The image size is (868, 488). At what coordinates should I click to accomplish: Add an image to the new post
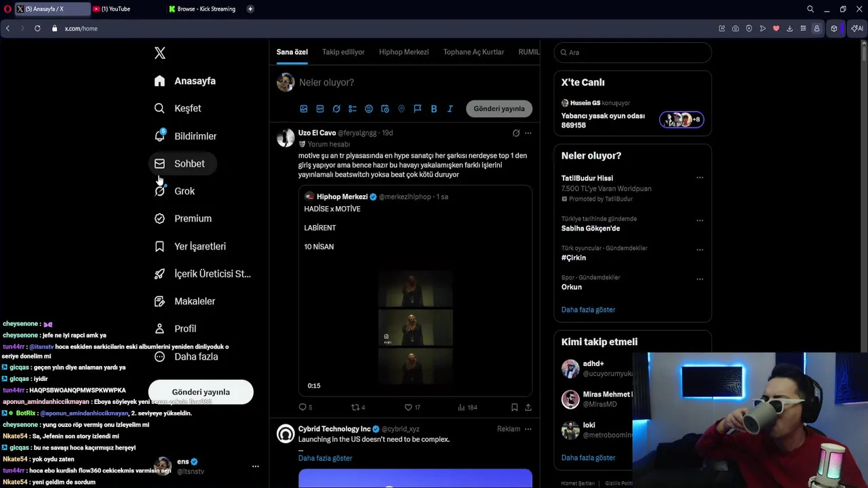[304, 108]
